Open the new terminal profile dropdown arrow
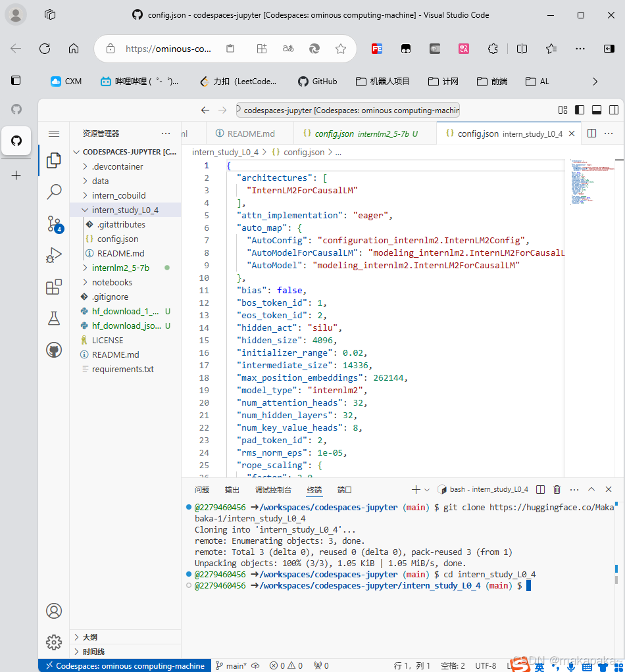Image resolution: width=625 pixels, height=672 pixels. click(427, 489)
